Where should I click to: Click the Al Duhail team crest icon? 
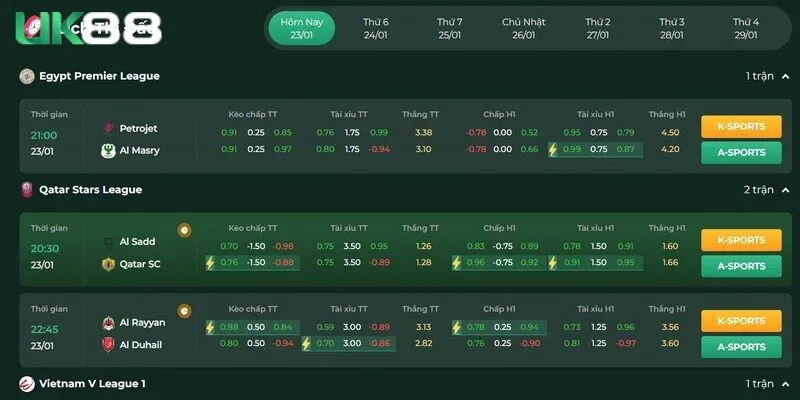pos(108,344)
